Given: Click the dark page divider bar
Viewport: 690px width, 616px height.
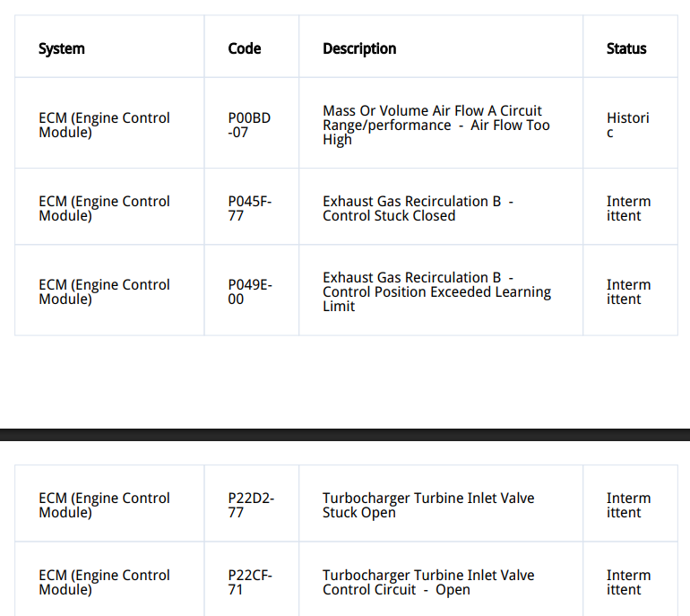Looking at the screenshot, I should (x=345, y=435).
